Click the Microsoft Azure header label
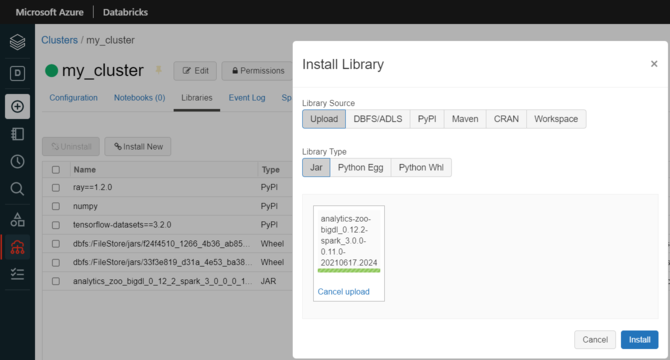This screenshot has height=360, width=670. pos(50,12)
